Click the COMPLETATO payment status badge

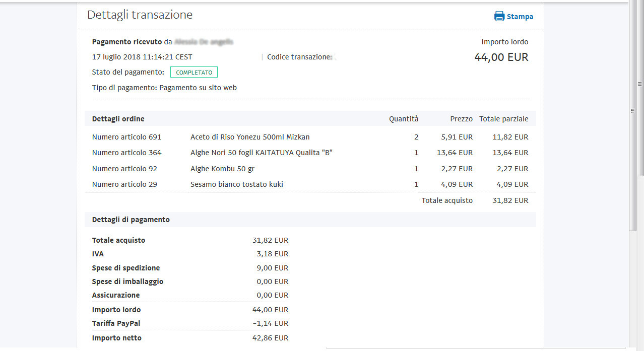pyautogui.click(x=194, y=73)
